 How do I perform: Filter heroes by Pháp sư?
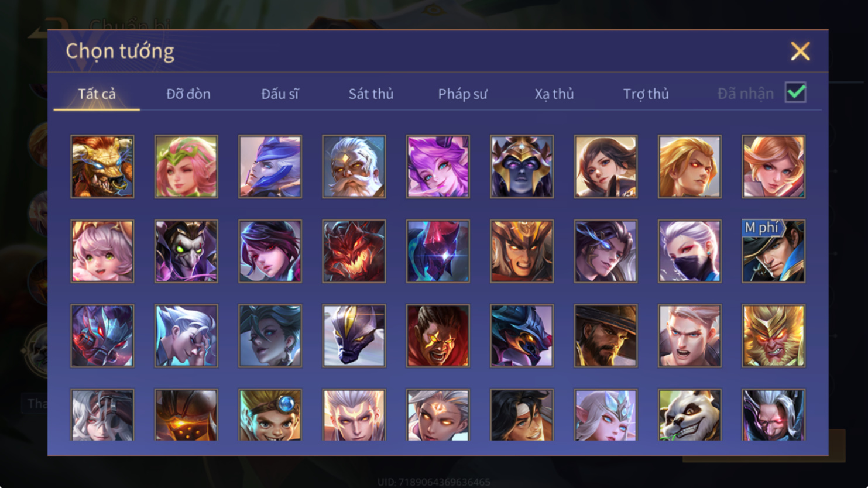click(462, 94)
